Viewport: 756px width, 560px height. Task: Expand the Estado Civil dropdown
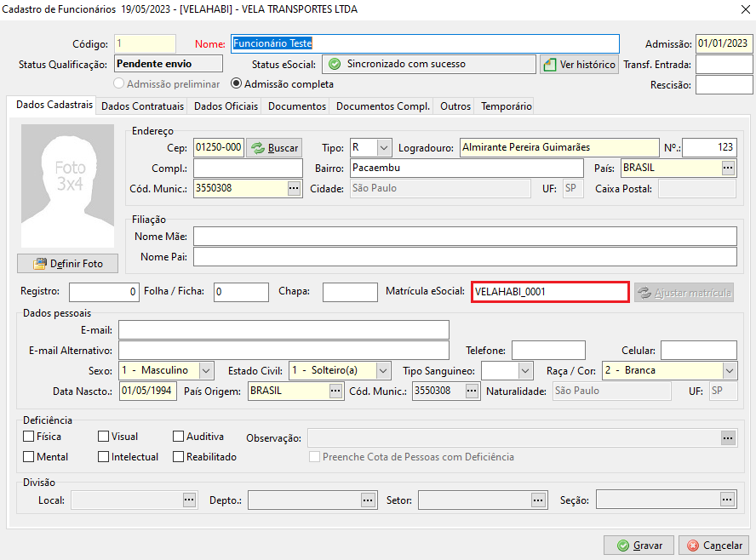[383, 370]
